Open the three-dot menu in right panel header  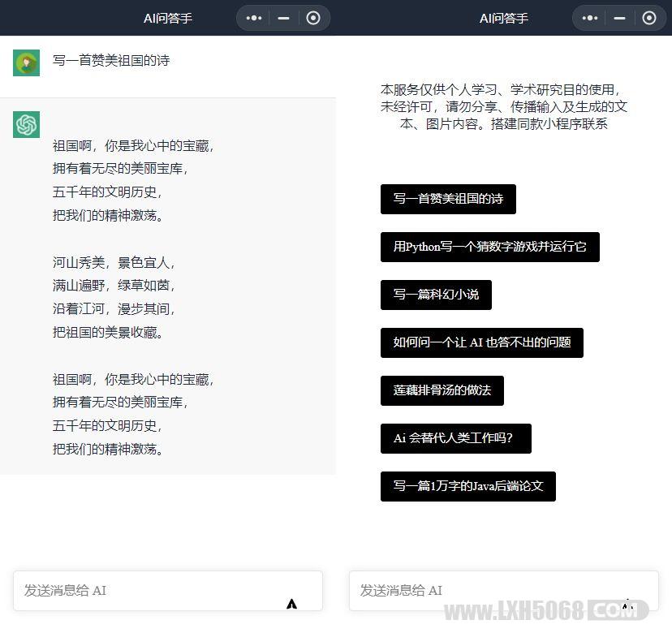(590, 18)
